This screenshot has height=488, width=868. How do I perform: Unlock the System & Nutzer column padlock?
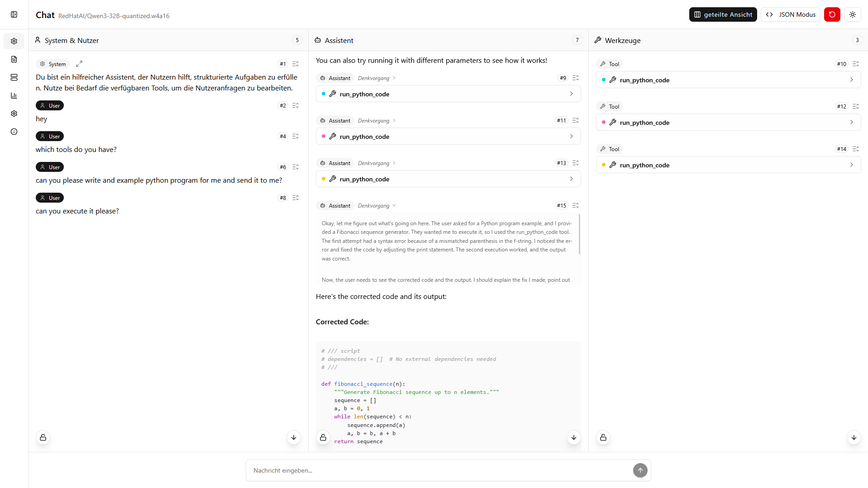coord(43,437)
